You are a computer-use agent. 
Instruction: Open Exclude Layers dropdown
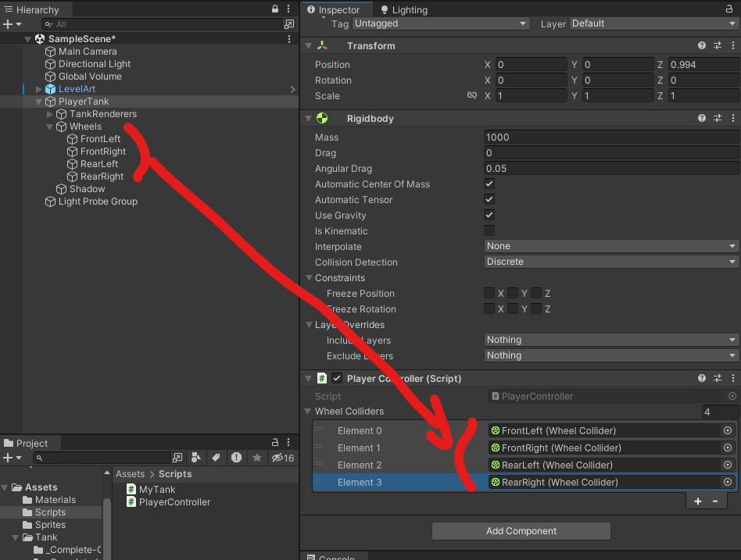pyautogui.click(x=611, y=355)
